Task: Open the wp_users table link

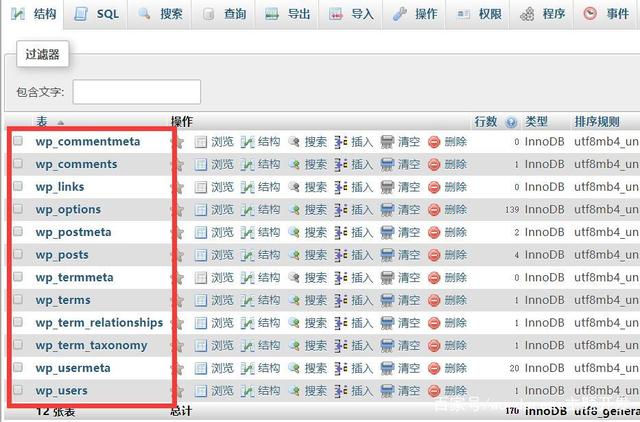Action: point(62,391)
